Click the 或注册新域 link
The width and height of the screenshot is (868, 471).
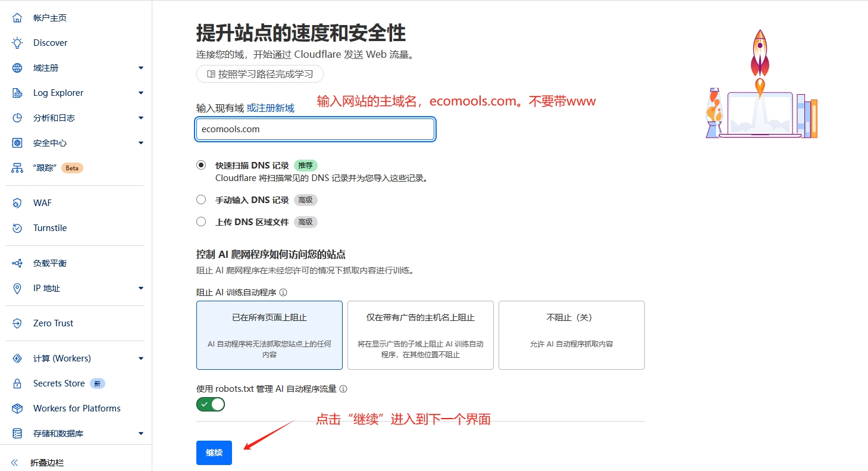tap(271, 108)
